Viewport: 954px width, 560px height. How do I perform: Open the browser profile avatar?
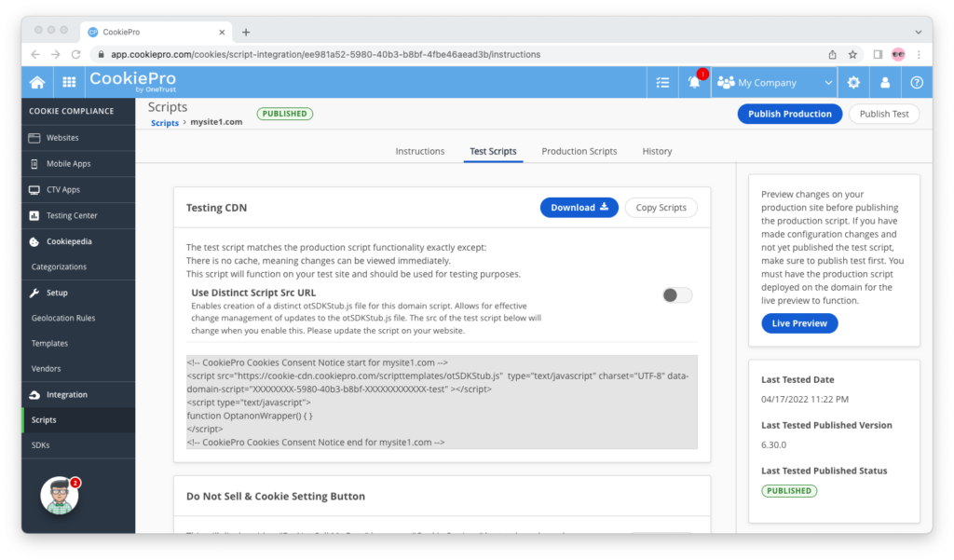point(898,54)
